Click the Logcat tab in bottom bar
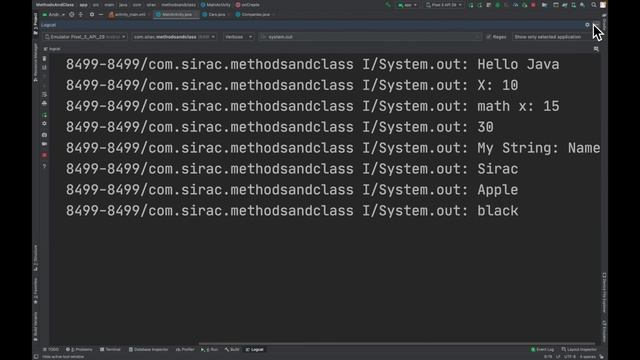Viewport: 640px width, 360px height. click(255, 350)
